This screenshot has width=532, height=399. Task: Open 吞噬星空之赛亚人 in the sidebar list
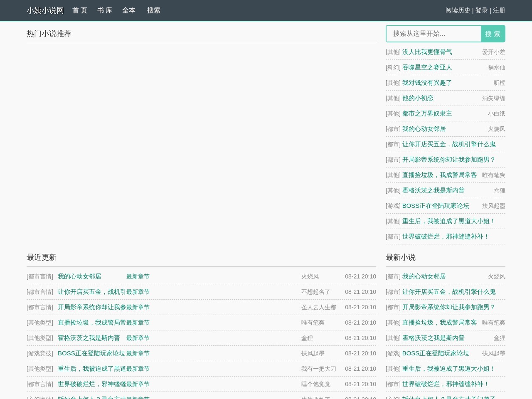(x=427, y=67)
